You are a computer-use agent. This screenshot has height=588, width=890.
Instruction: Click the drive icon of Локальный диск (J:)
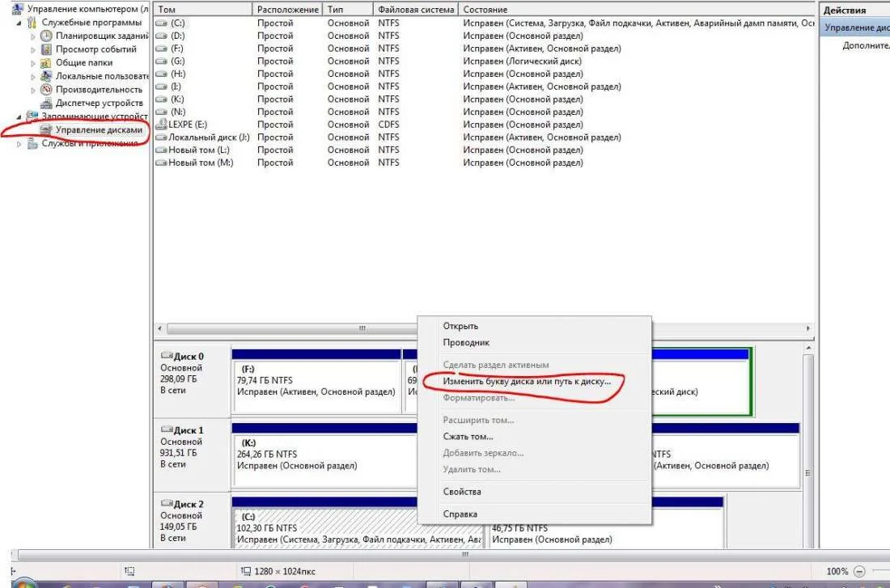click(x=161, y=137)
